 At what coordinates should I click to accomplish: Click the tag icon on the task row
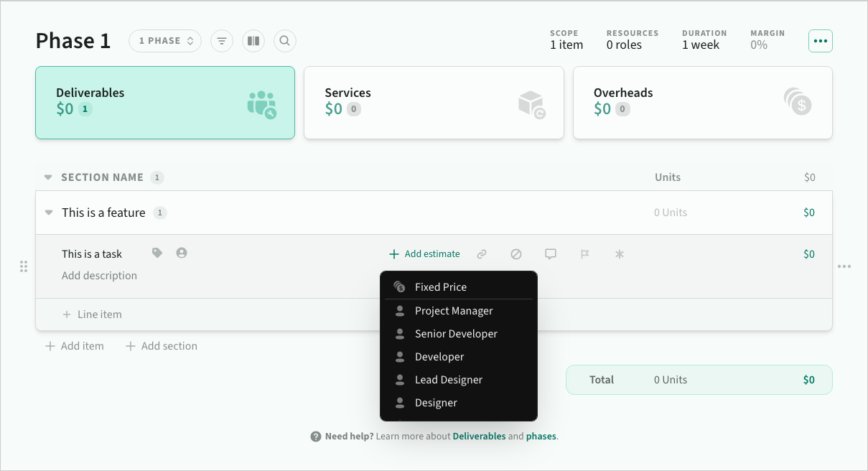(157, 253)
